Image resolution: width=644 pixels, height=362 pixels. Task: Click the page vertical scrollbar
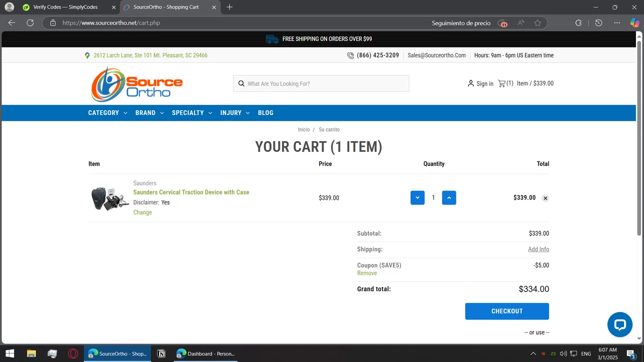[639, 137]
